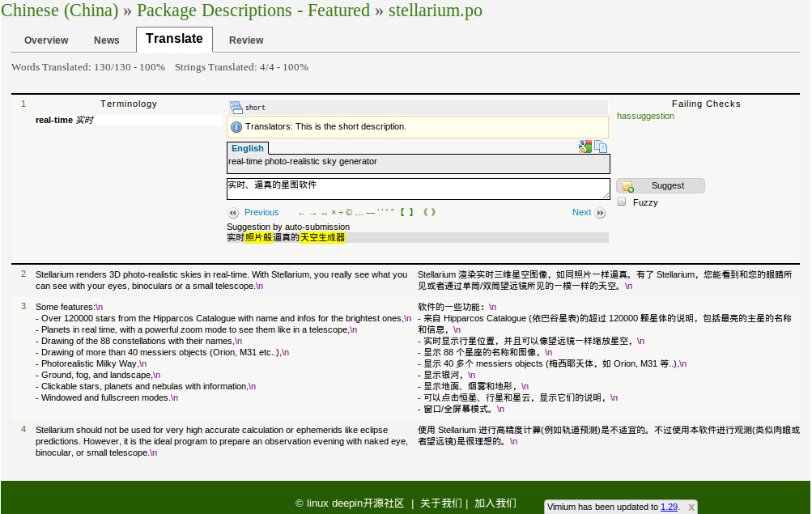Click the 关于我们 footer link
This screenshot has height=514, width=812.
[440, 503]
